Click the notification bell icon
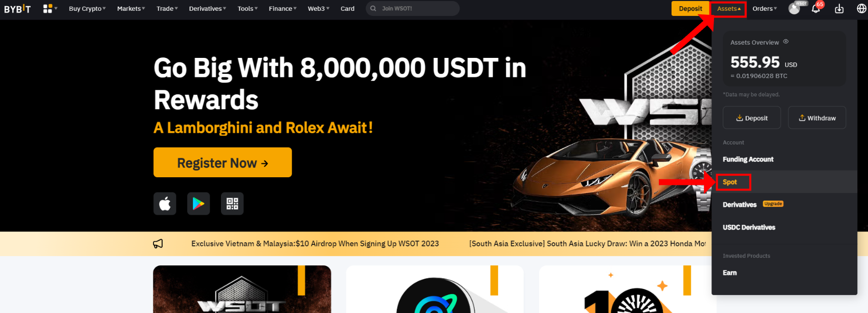The image size is (868, 313). click(816, 9)
